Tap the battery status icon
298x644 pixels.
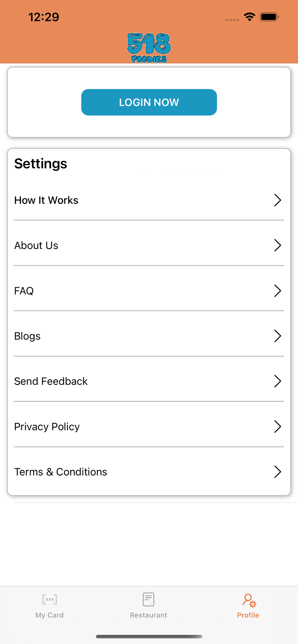coord(270,17)
